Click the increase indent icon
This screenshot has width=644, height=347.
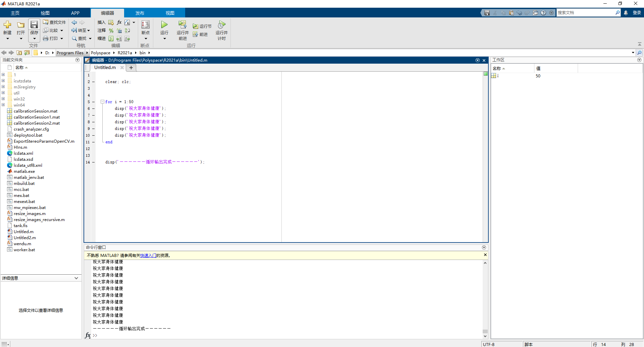[119, 39]
